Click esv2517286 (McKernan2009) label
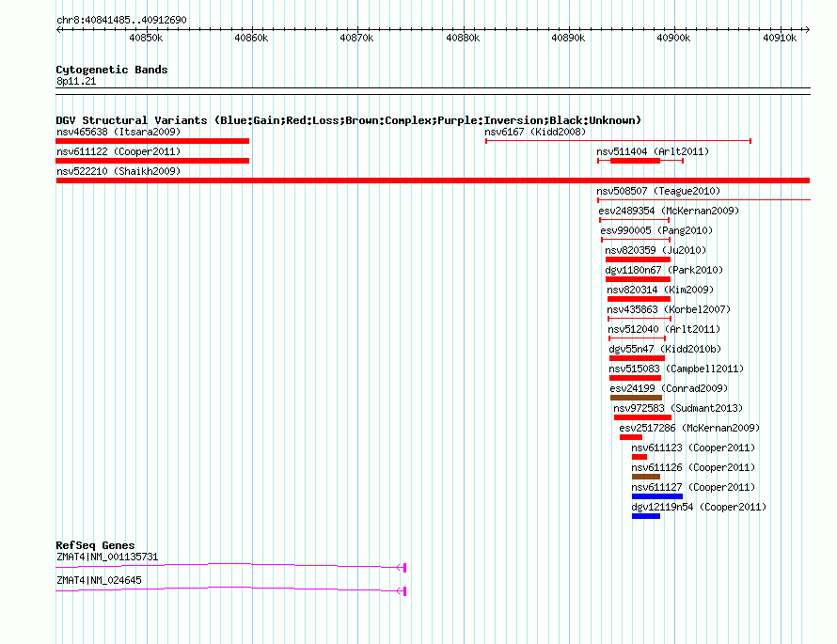 689,428
